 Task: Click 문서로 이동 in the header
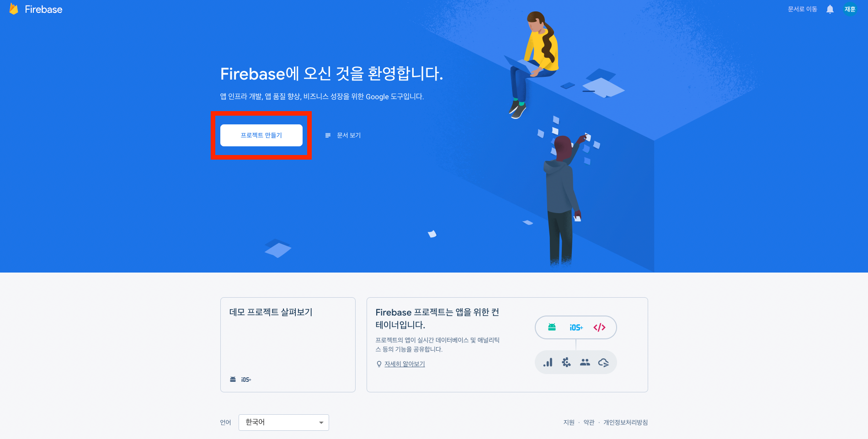click(x=802, y=9)
